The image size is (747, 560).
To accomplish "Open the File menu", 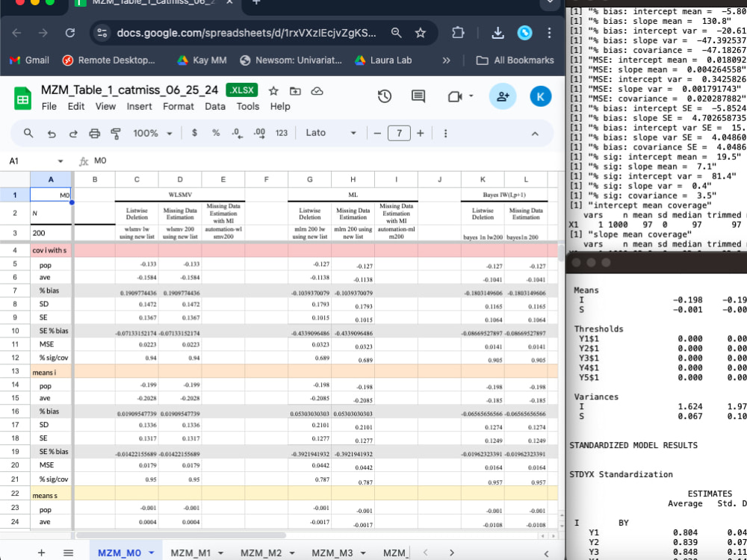I will (x=49, y=106).
